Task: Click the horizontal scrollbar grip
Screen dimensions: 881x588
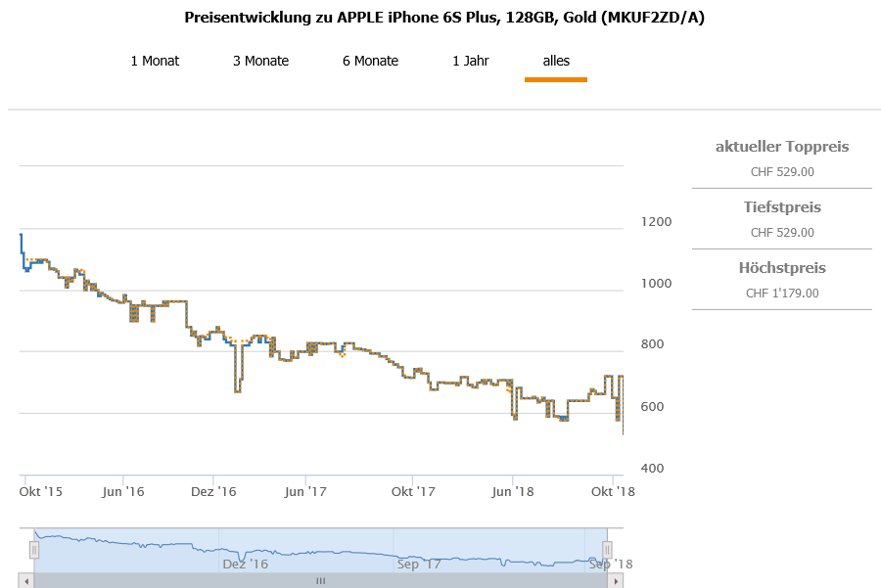Action: (x=320, y=581)
